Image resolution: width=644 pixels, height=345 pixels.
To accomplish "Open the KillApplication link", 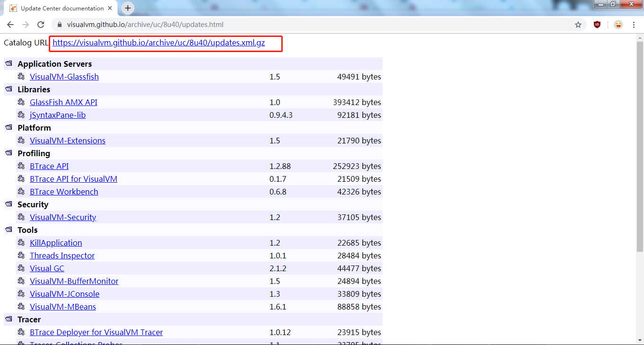I will click(x=56, y=243).
